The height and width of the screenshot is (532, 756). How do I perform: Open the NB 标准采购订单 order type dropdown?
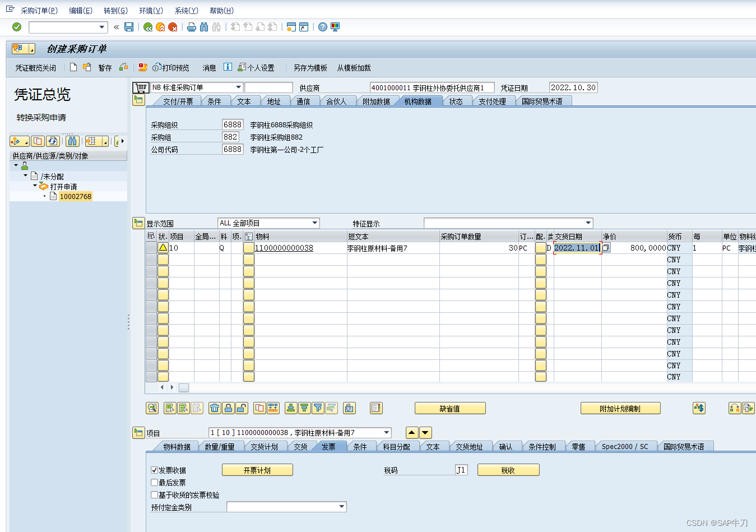(x=239, y=87)
